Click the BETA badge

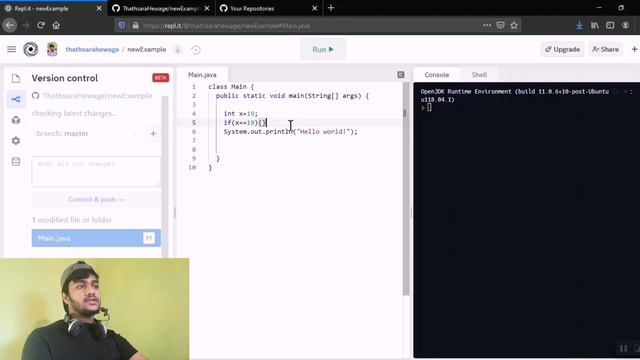click(160, 78)
